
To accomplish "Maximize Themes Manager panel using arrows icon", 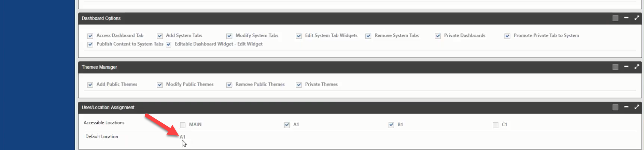I will pos(637,67).
